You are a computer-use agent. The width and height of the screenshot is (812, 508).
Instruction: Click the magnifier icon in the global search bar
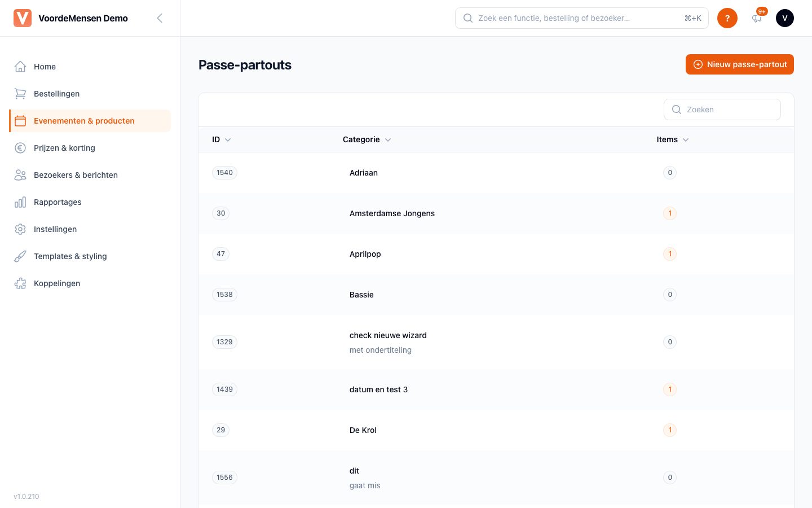(468, 18)
